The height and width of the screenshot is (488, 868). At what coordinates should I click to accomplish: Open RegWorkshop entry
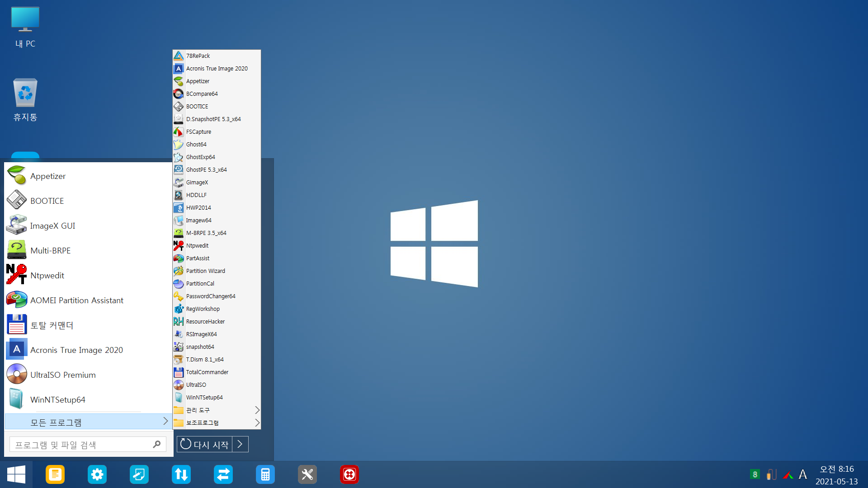pyautogui.click(x=217, y=309)
